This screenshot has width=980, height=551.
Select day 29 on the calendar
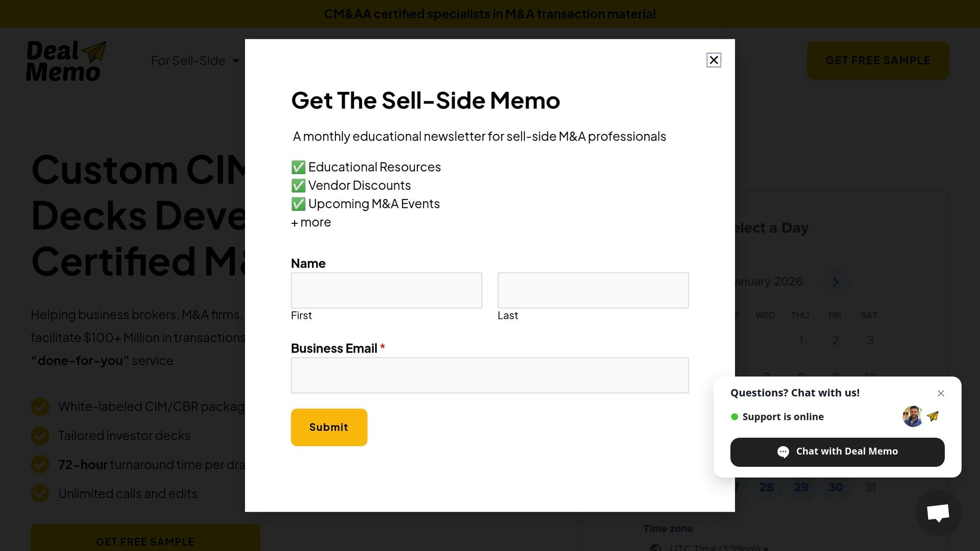click(x=801, y=487)
